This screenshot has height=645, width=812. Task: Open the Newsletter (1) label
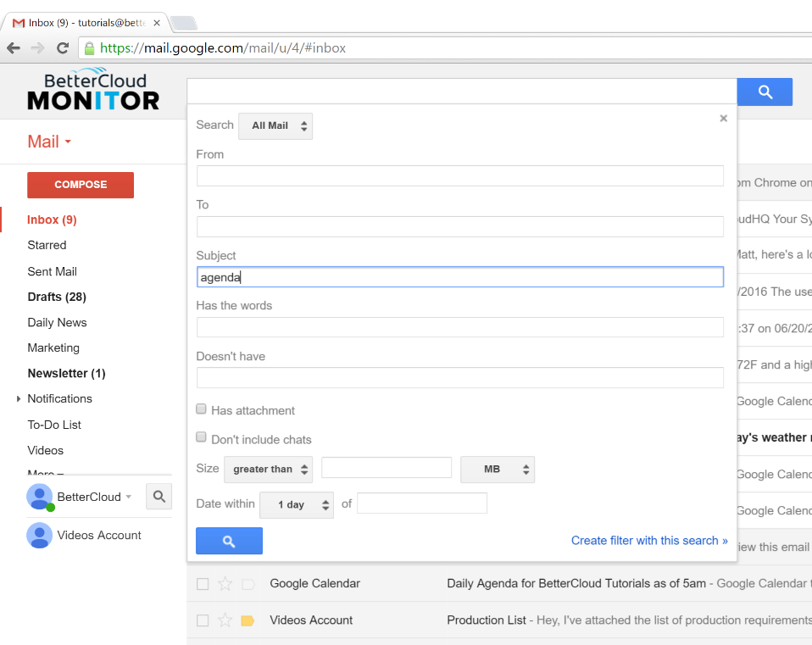[x=66, y=373]
